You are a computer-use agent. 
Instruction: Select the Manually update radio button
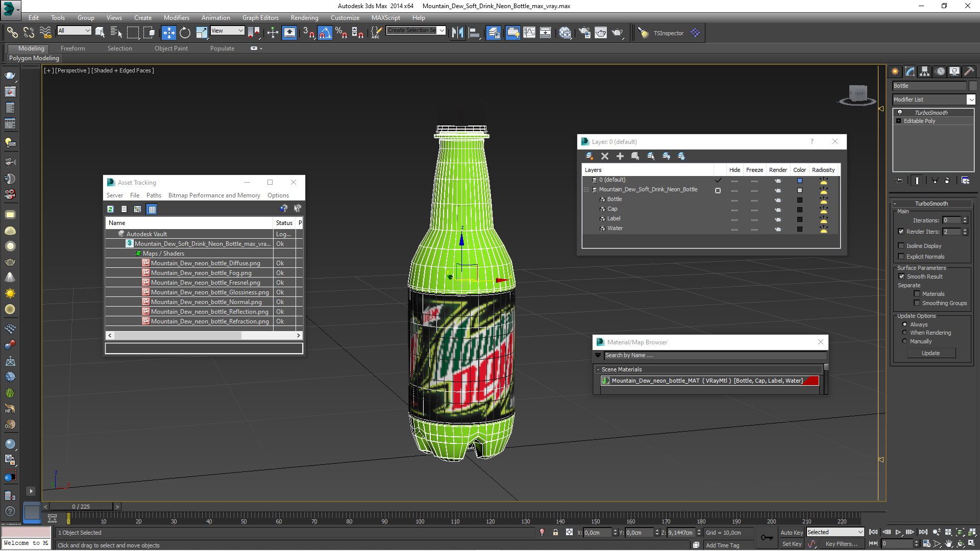coord(905,341)
